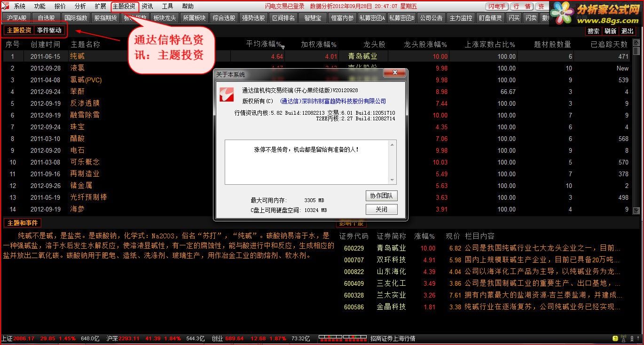This screenshot has height=345, width=644.
Task: Click the 已追踪天数 column header
Action: (x=609, y=44)
